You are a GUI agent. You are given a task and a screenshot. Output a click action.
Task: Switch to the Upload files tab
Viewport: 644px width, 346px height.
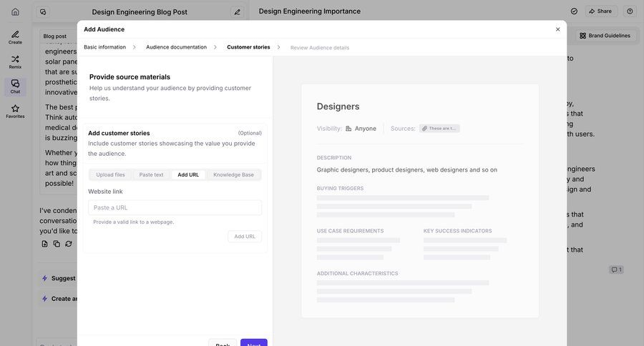110,174
